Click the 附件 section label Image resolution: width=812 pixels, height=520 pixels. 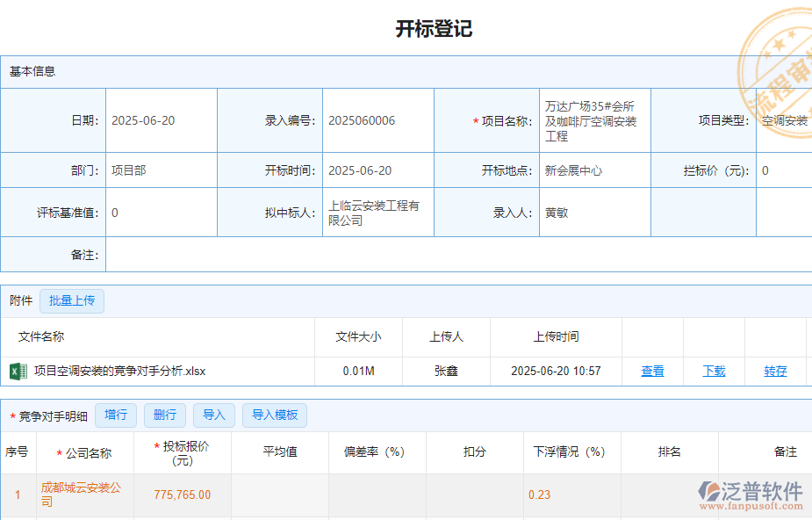pos(20,301)
